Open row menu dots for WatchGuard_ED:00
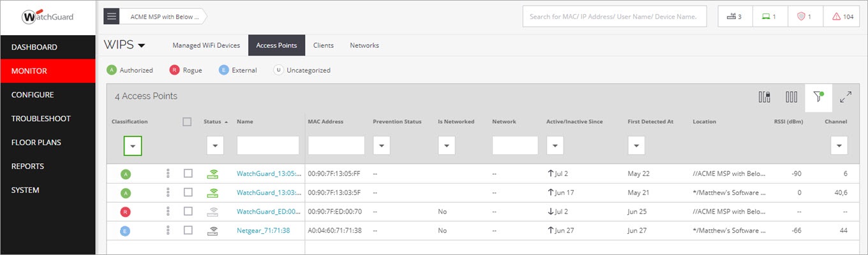This screenshot has height=255, width=868. click(168, 211)
